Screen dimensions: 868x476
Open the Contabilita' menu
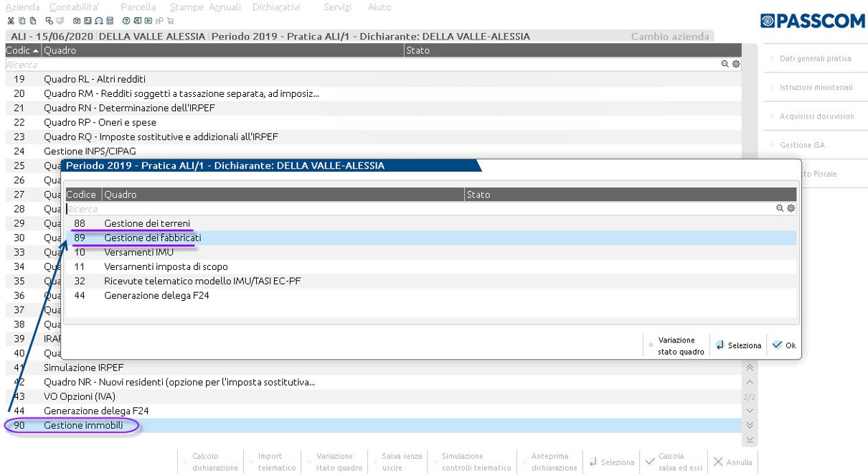(x=74, y=7)
